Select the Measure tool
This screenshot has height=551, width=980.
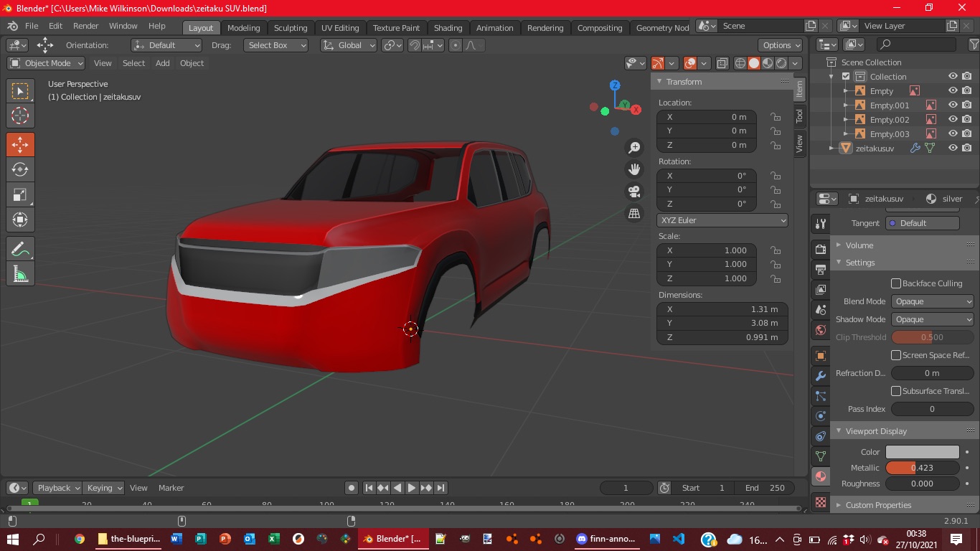[20, 274]
